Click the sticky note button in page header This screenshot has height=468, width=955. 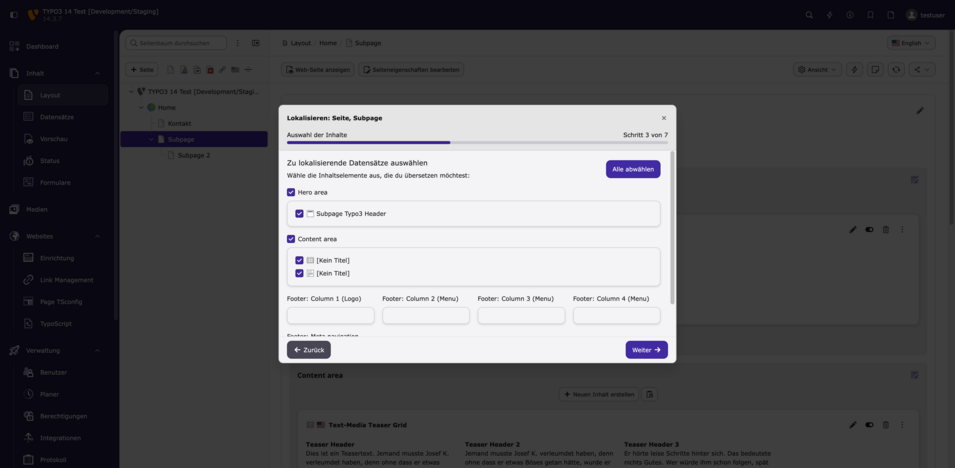[x=875, y=69]
